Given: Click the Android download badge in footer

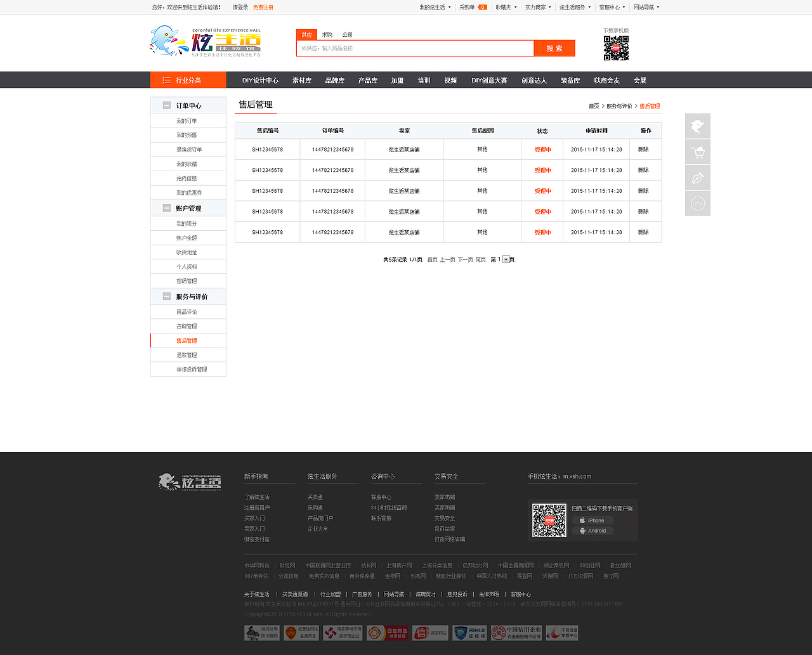Looking at the screenshot, I should [593, 531].
